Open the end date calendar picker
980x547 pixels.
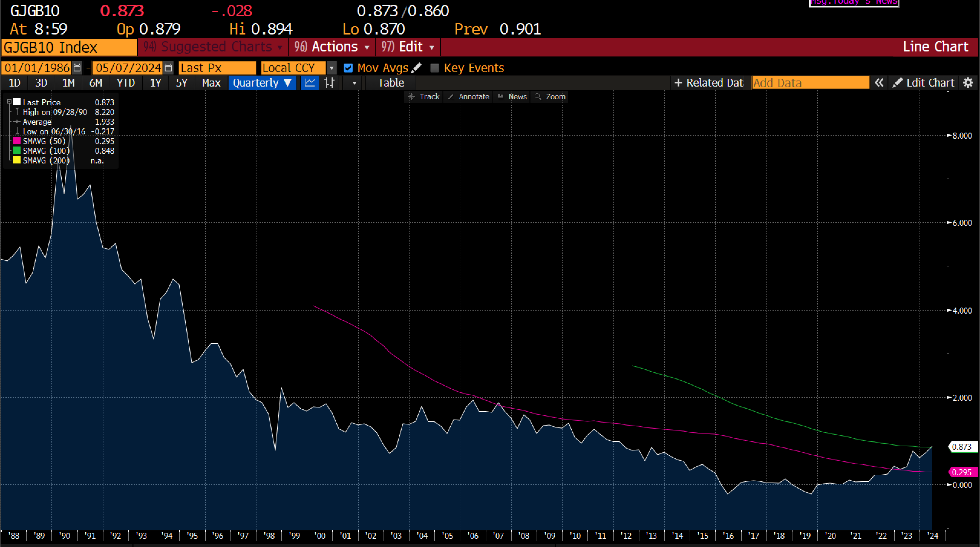168,68
